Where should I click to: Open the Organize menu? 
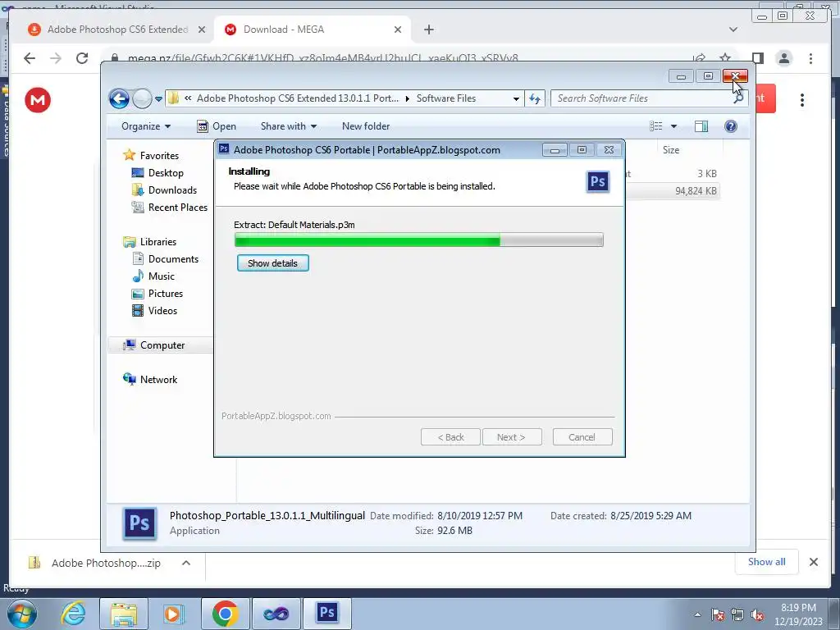point(146,126)
